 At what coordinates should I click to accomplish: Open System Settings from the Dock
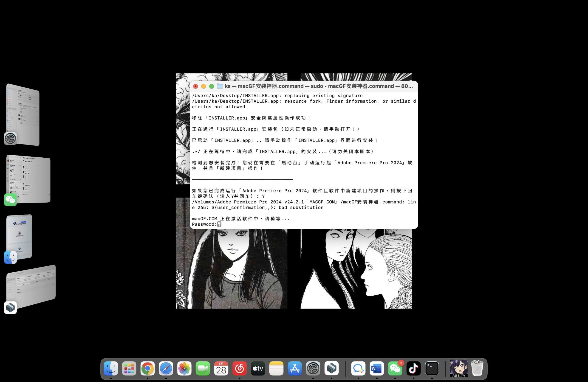pos(313,369)
